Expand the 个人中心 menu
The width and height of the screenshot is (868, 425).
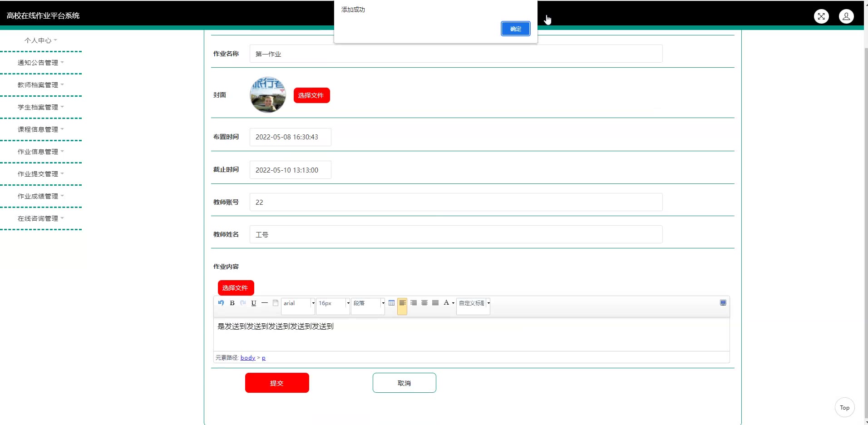(41, 40)
